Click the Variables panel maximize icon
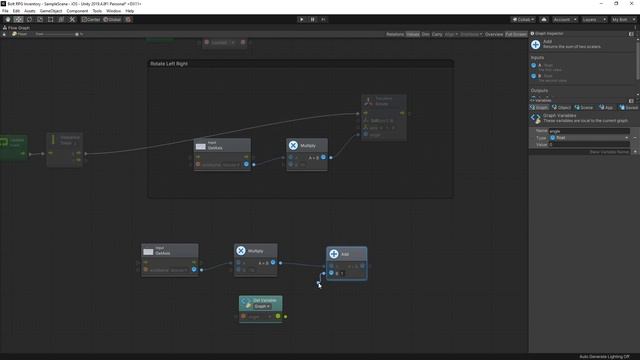Screen dimensions: 640x360 (631, 100)
